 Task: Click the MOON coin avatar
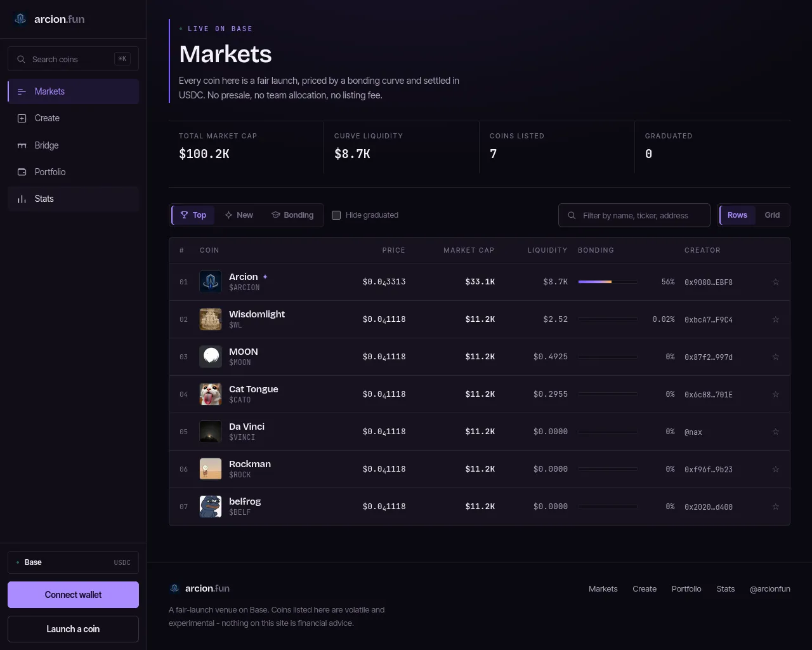[211, 357]
